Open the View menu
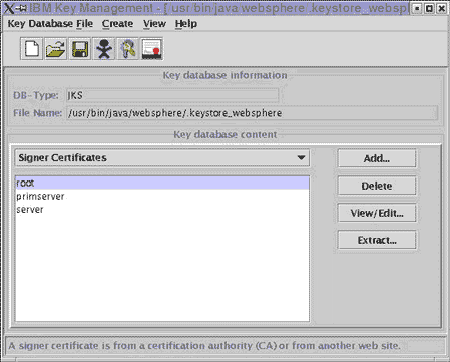 click(154, 24)
